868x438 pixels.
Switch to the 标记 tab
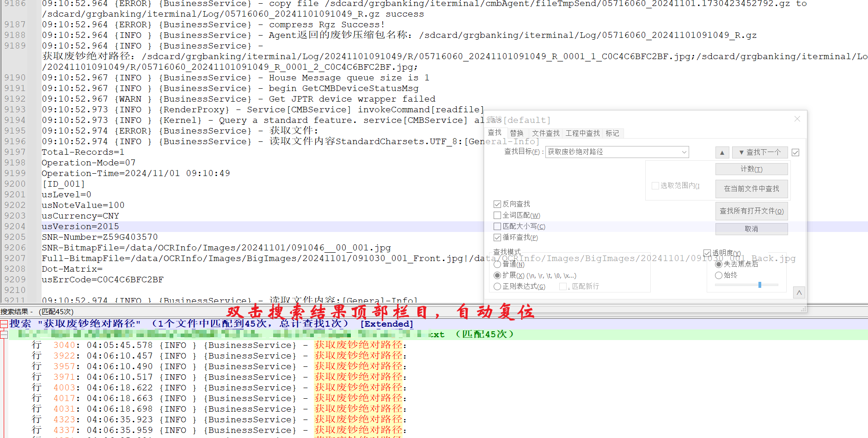612,133
